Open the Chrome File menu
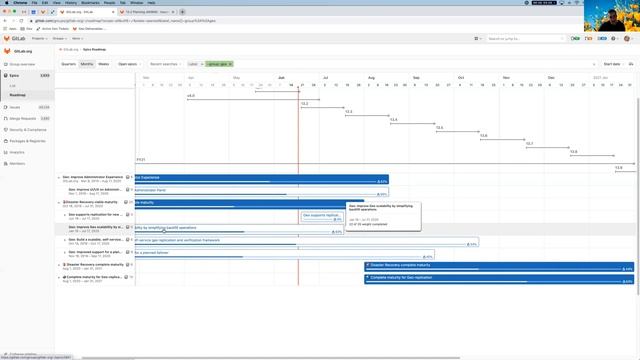 click(34, 2)
